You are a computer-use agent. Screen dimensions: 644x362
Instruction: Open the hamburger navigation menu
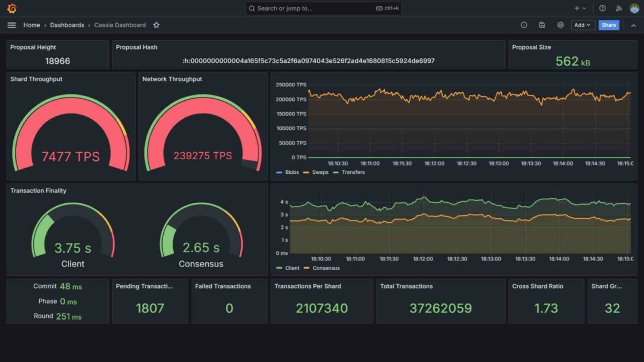point(11,25)
